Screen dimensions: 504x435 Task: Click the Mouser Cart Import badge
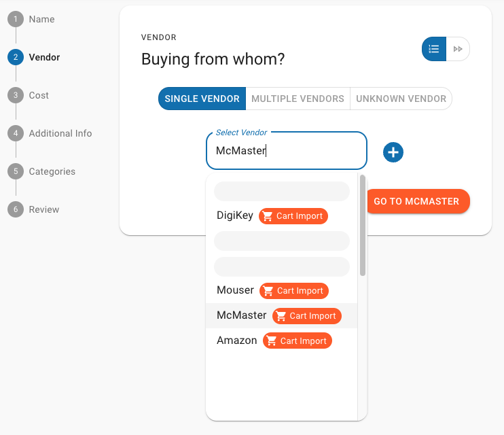[294, 291]
